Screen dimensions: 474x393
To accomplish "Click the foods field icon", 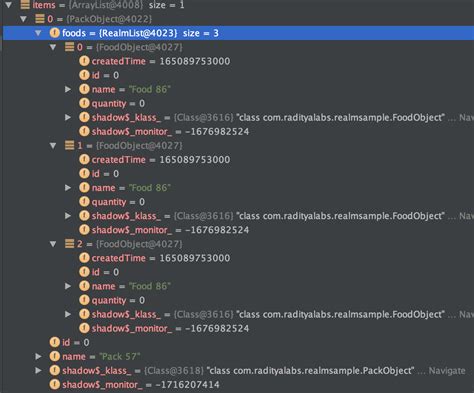I will coord(55,33).
